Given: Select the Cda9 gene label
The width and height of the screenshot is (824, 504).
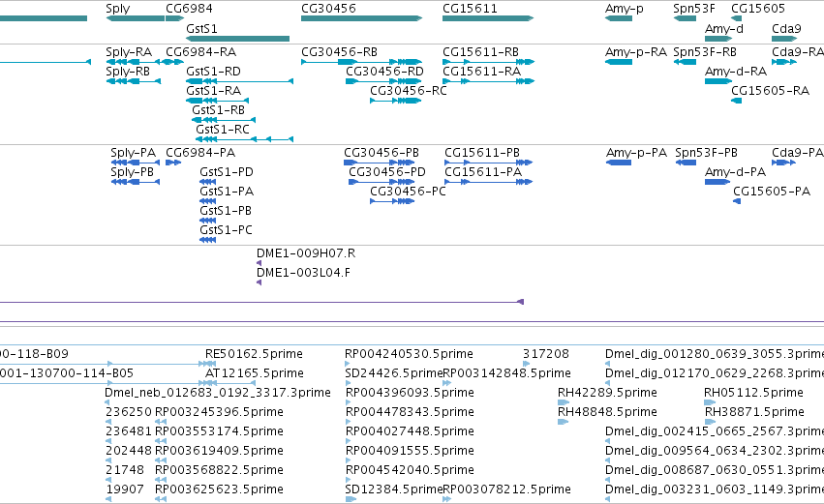Looking at the screenshot, I should pyautogui.click(x=786, y=28).
